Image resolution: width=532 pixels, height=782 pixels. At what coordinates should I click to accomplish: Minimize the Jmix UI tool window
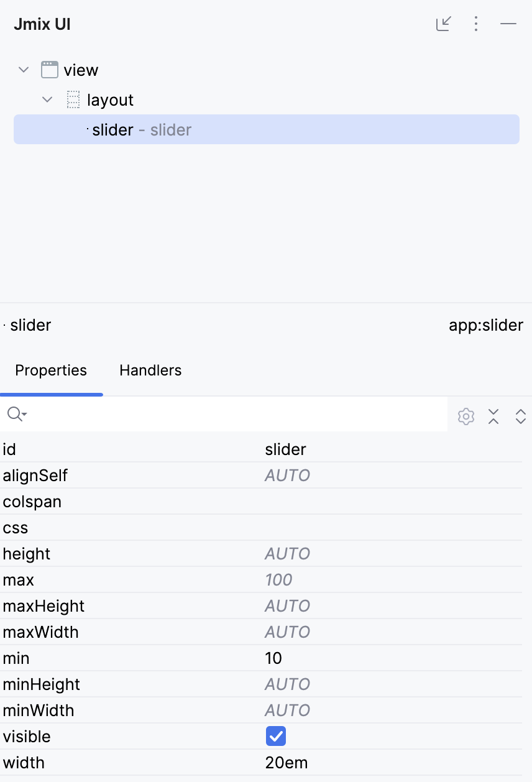coord(508,24)
